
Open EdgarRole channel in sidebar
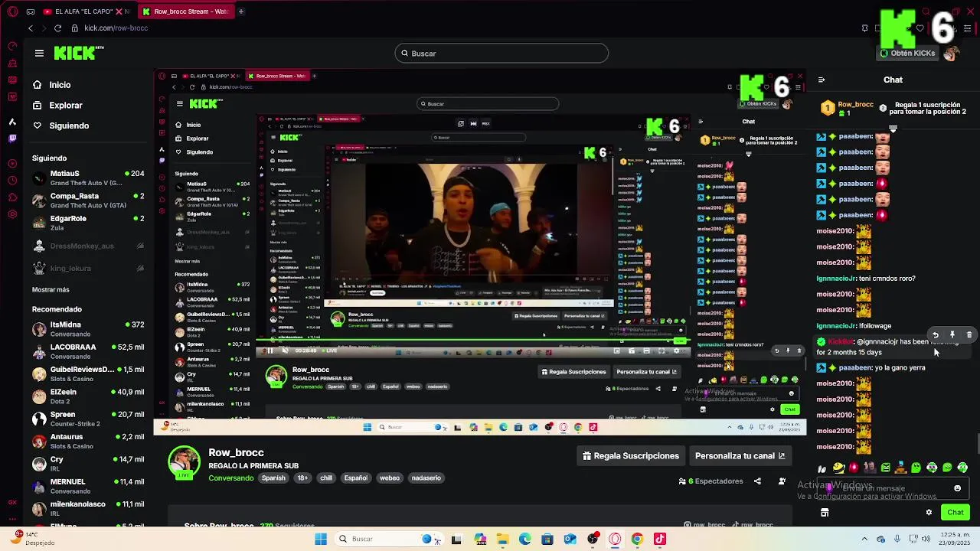88,222
